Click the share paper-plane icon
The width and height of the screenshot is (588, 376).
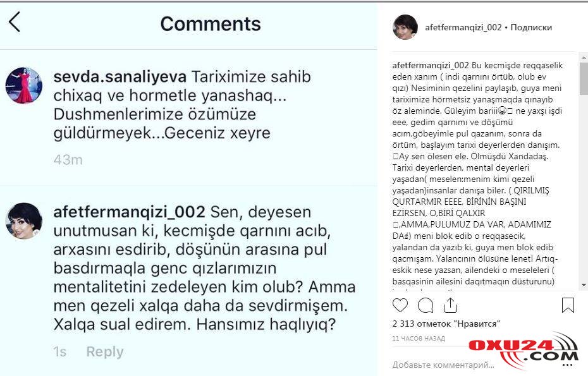pyautogui.click(x=450, y=305)
